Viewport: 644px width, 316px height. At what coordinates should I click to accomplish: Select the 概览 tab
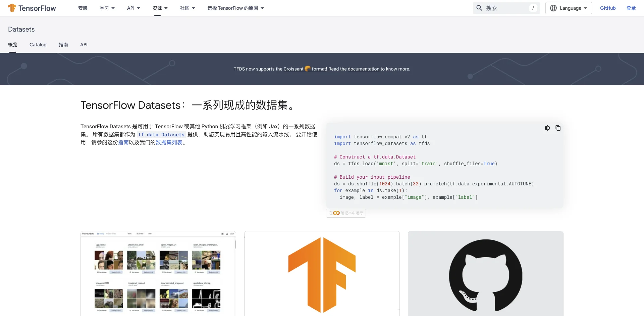click(13, 45)
